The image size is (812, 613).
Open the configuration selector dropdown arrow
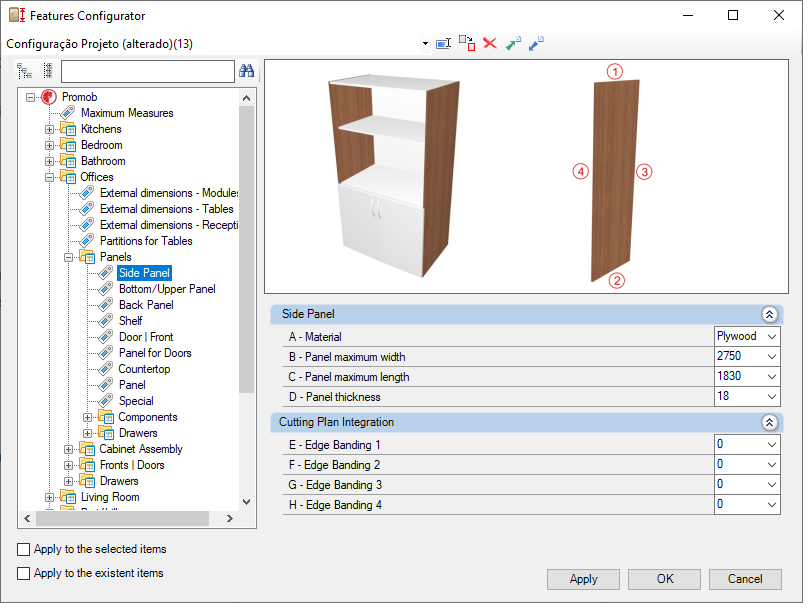point(425,43)
